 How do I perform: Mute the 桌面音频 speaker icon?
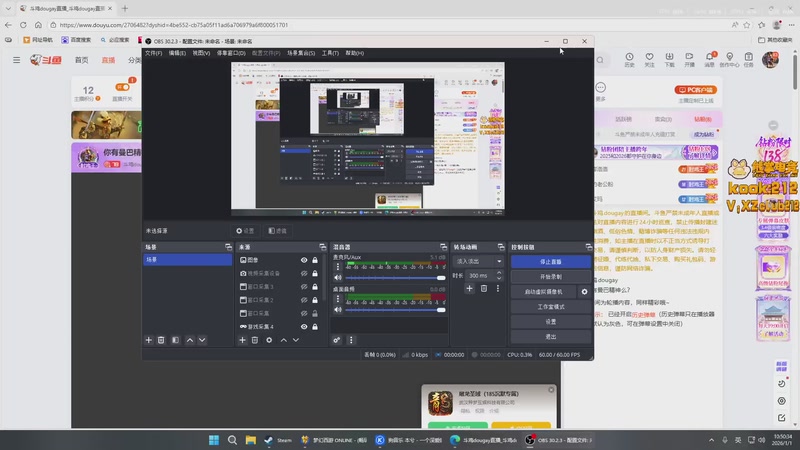pyautogui.click(x=338, y=310)
